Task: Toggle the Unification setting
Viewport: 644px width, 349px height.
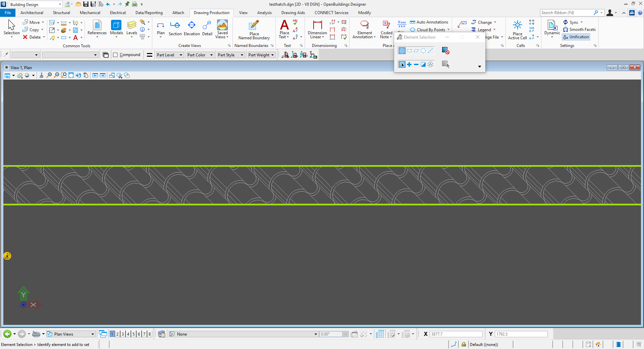Action: (576, 37)
